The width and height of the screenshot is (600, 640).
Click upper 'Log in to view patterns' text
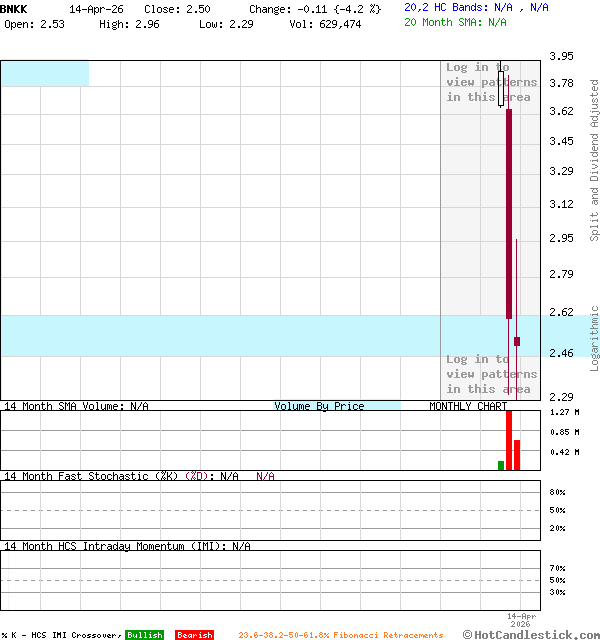(491, 82)
